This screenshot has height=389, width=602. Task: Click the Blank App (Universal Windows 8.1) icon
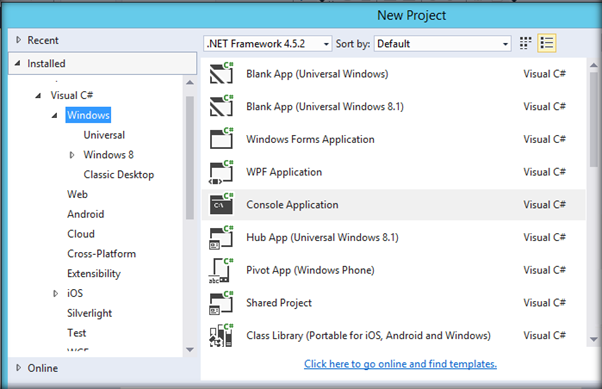[222, 106]
